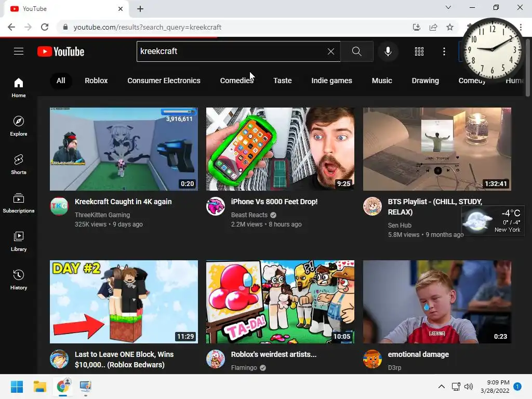
Task: Filter by Indie games chip
Action: pos(331,81)
